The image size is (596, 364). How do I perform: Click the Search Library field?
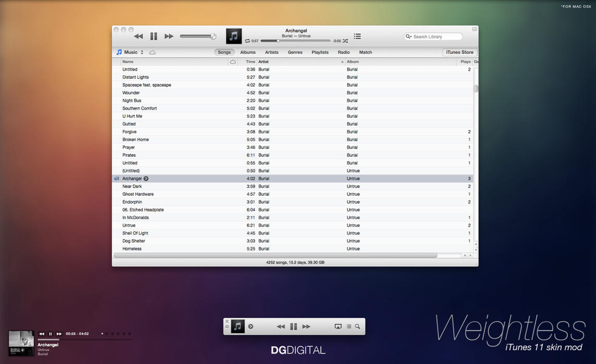point(433,37)
